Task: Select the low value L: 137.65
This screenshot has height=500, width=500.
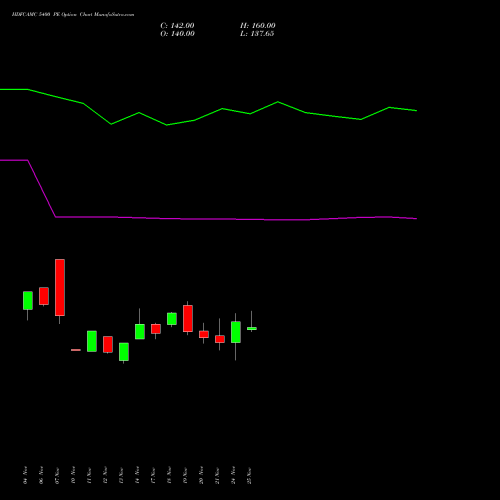Action: coord(257,34)
